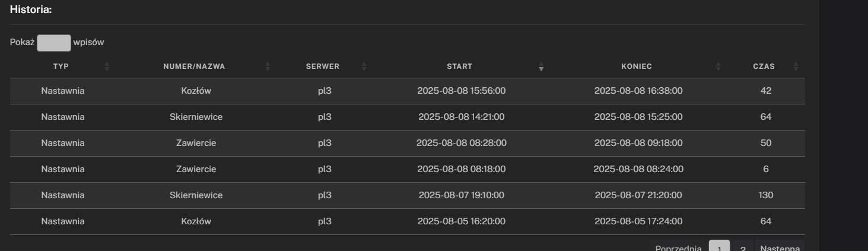Select Zawiercie row with time 6
868x251 pixels.
click(x=408, y=169)
